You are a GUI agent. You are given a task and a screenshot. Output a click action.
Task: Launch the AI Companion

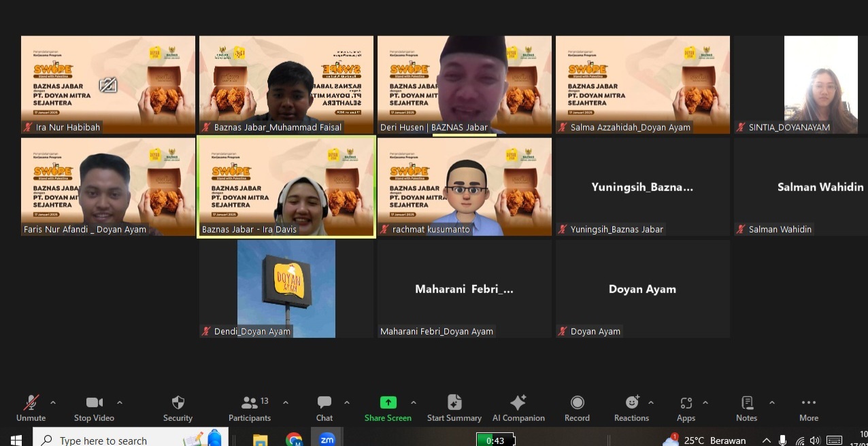point(518,408)
